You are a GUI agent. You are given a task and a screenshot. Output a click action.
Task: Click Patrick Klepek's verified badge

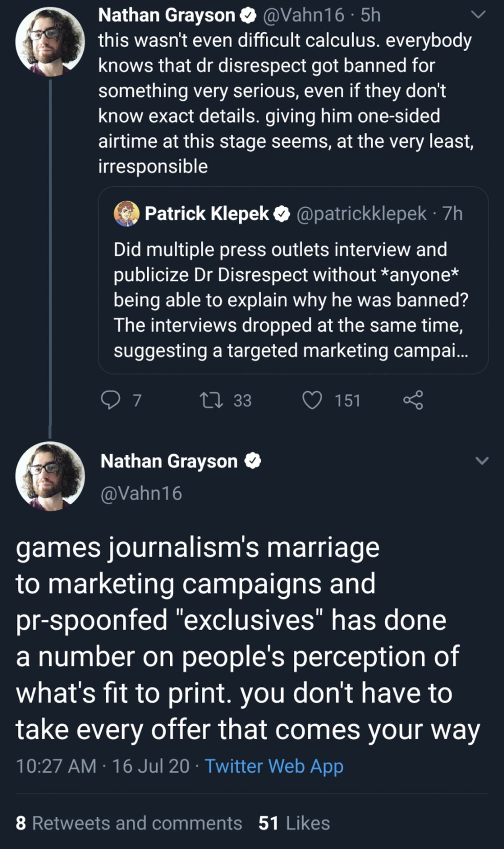[x=282, y=214]
